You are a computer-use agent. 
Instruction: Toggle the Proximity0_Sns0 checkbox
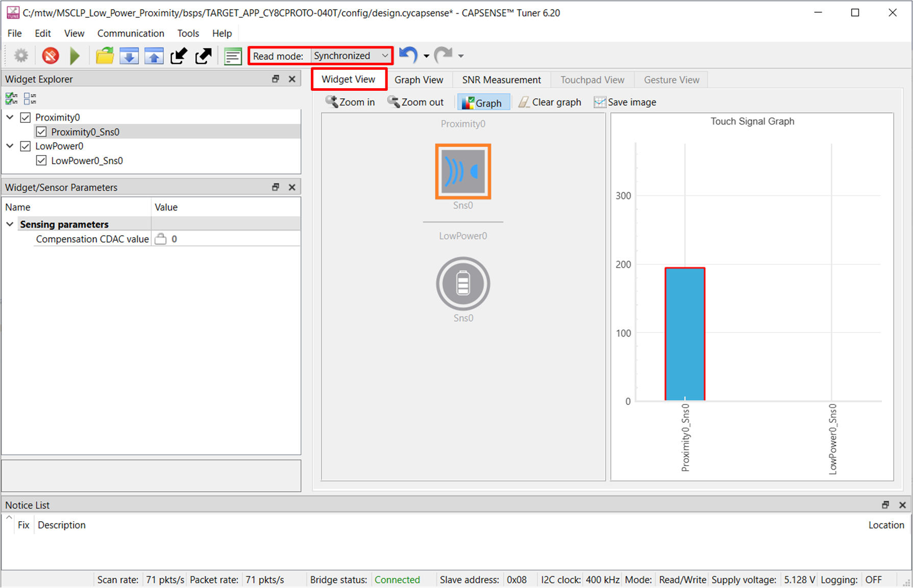[41, 132]
